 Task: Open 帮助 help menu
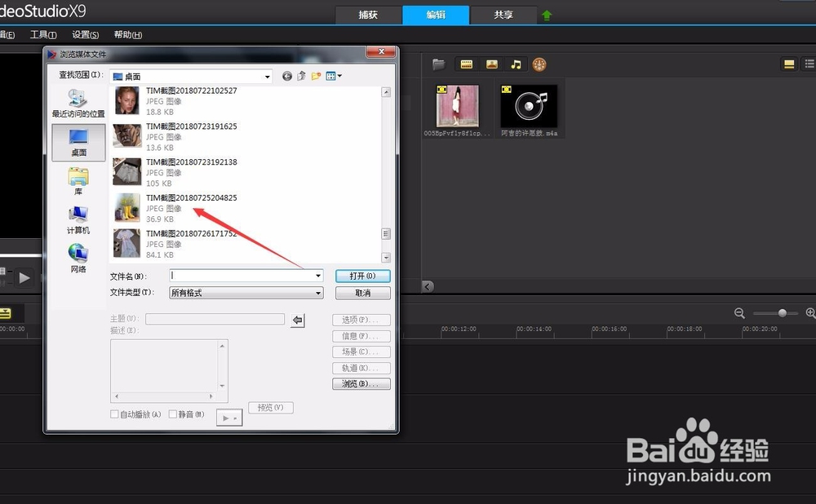click(128, 35)
